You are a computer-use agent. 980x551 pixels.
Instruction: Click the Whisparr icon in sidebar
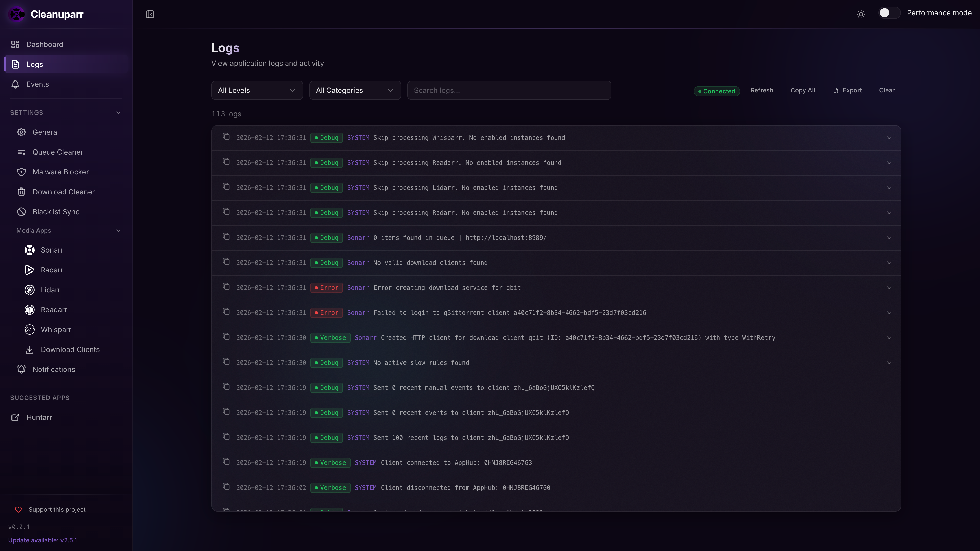30,329
